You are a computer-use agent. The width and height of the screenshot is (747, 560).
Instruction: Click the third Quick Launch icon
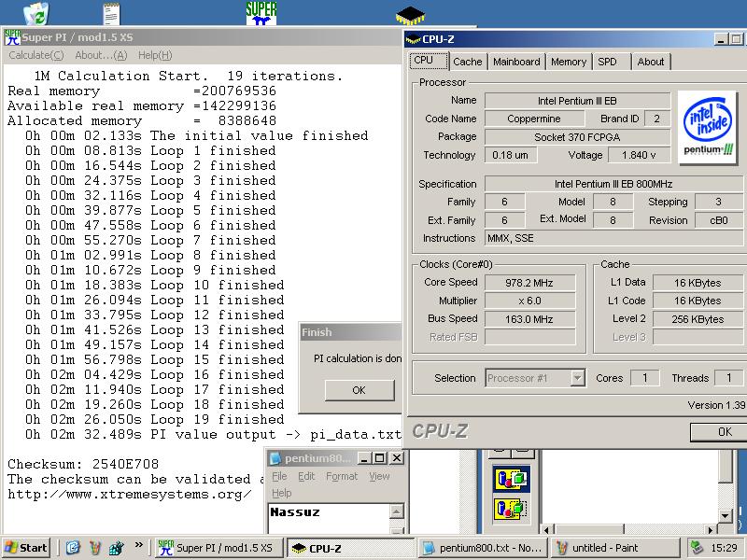point(117,548)
